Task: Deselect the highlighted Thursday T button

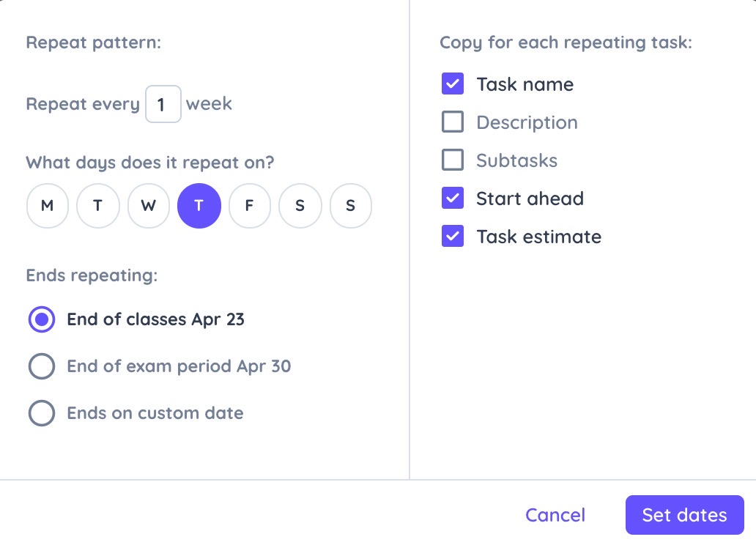Action: tap(199, 206)
